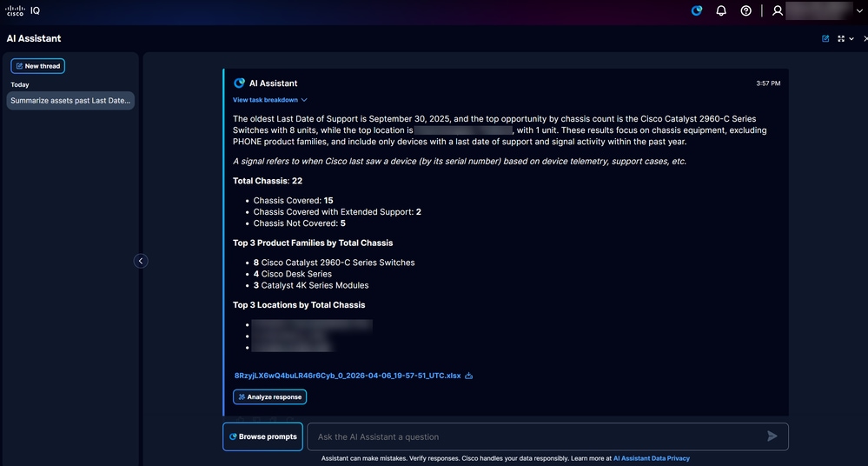868x466 pixels.
Task: Collapse the thread sidebar with arrow button
Action: 141,261
